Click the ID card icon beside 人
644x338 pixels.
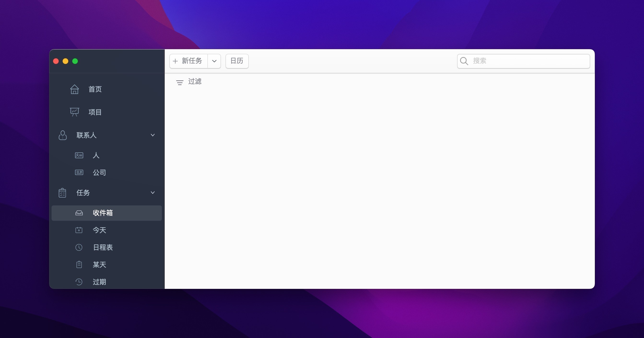coord(79,155)
